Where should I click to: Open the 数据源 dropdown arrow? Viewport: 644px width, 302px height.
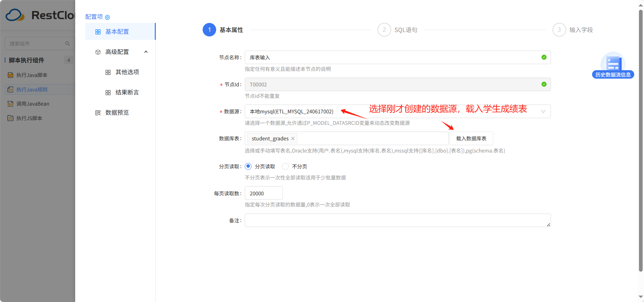coord(543,112)
